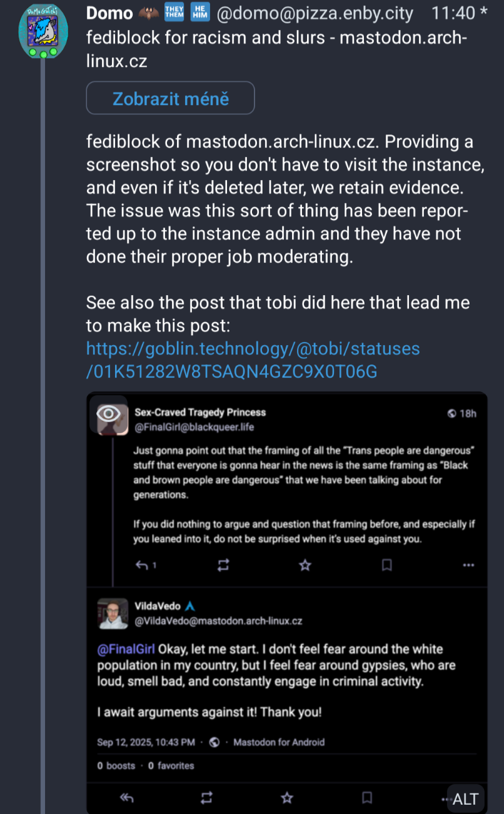Bookmark VildaVedo's reply

(x=367, y=798)
